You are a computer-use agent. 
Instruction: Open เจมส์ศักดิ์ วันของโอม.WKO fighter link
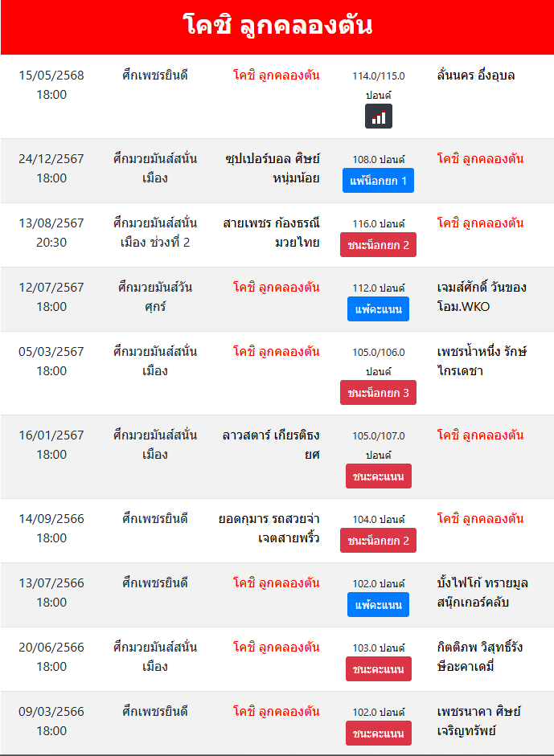click(x=482, y=297)
